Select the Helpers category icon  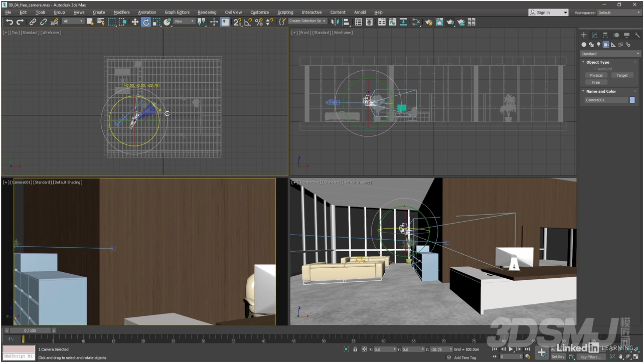pos(613,45)
